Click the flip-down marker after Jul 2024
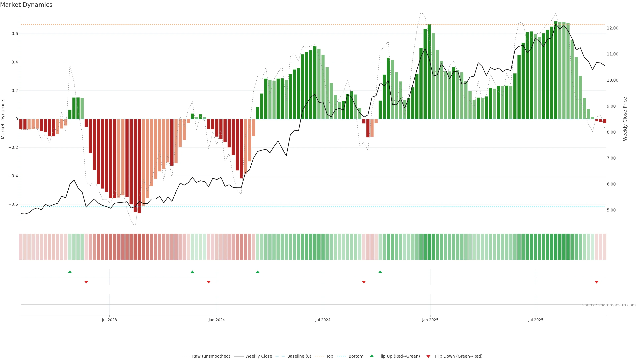Viewport: 644px width, 362px height. click(x=364, y=282)
